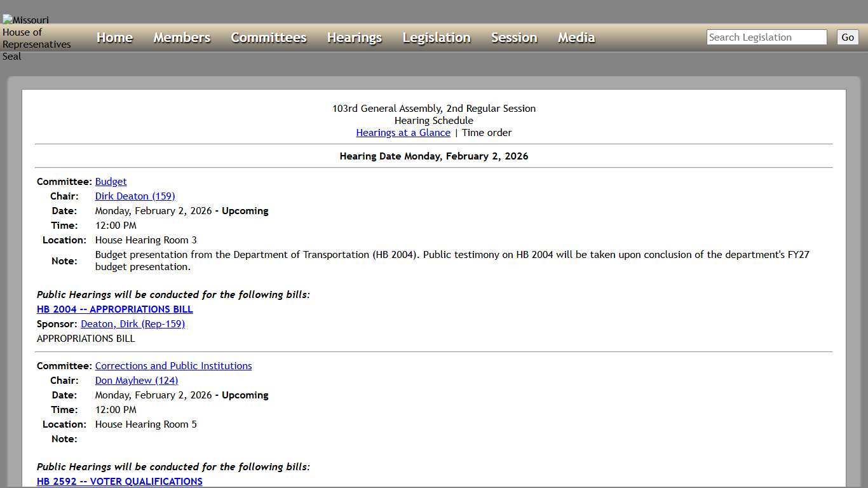Open the Session menu item
Screen dimensions: 868x488
click(x=513, y=37)
